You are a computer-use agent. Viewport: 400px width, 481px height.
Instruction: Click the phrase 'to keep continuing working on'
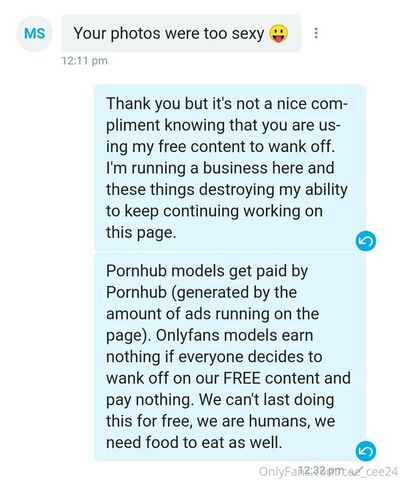(x=214, y=211)
